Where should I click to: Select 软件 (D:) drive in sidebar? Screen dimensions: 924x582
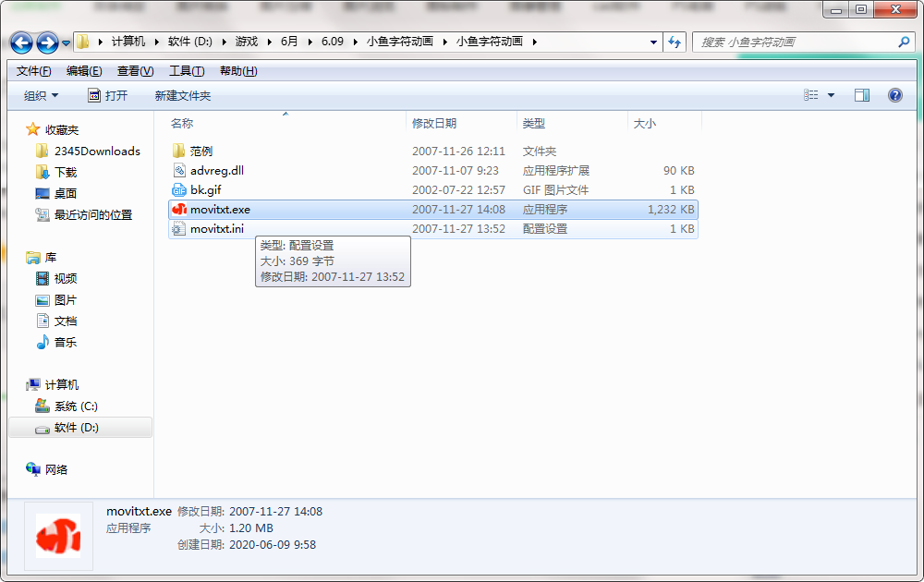pyautogui.click(x=76, y=428)
